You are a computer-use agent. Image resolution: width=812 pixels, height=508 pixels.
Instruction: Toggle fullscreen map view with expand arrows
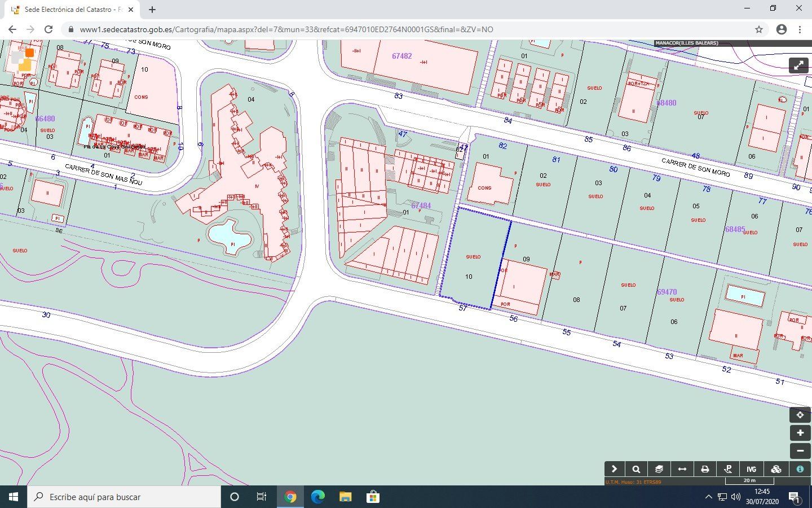click(798, 65)
